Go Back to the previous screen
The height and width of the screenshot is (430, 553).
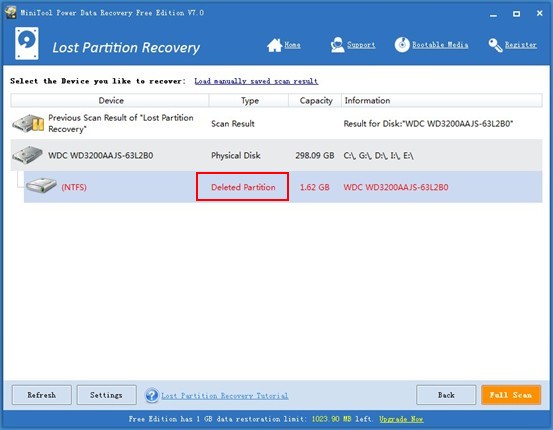point(446,395)
